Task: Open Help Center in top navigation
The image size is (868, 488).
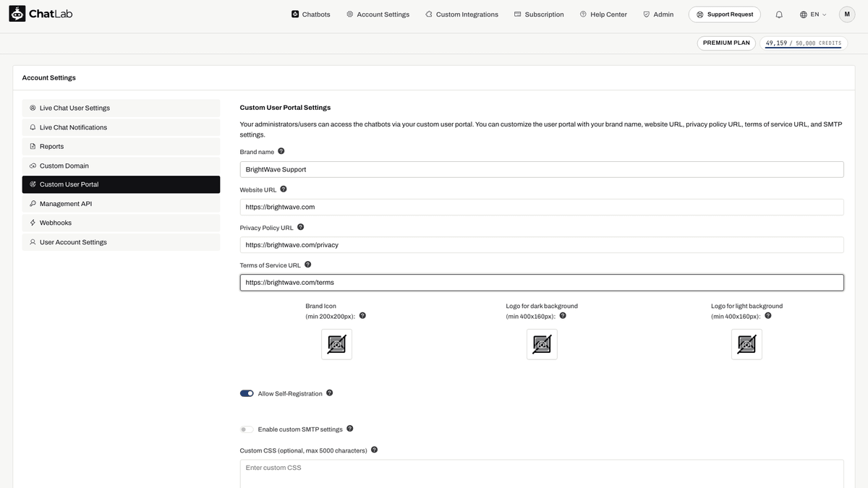Action: point(603,14)
